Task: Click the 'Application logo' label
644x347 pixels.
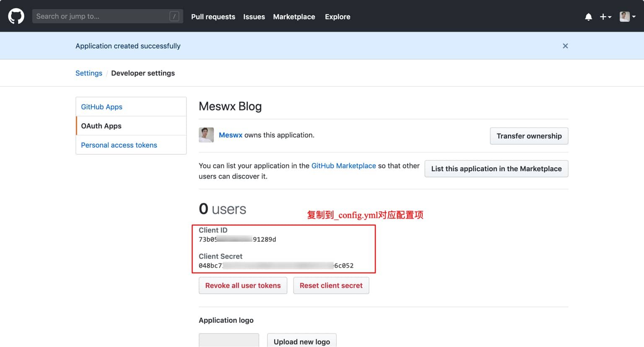Action: [226, 320]
